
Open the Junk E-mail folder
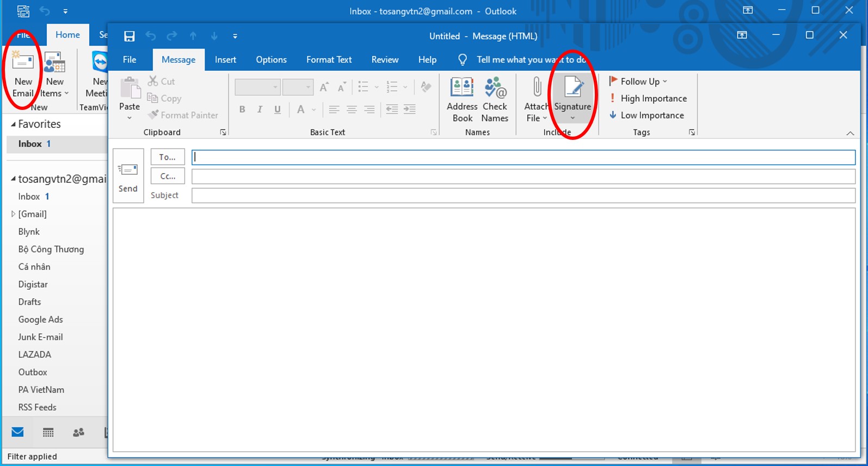[x=40, y=337]
